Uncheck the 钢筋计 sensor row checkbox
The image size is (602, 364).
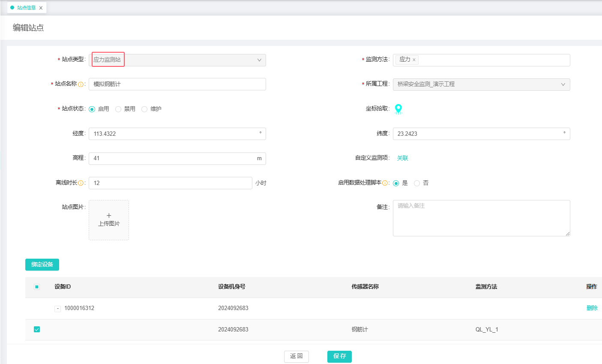[x=37, y=329]
